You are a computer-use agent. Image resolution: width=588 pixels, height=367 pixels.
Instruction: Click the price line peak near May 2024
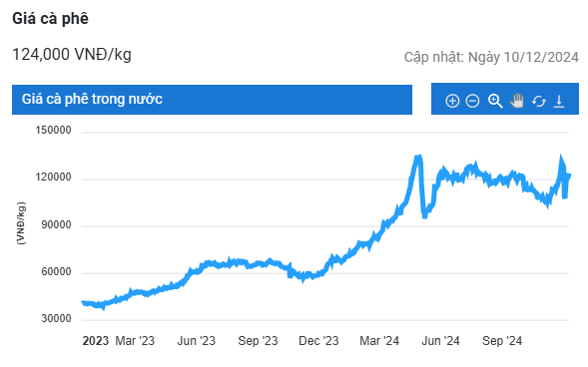[418, 158]
